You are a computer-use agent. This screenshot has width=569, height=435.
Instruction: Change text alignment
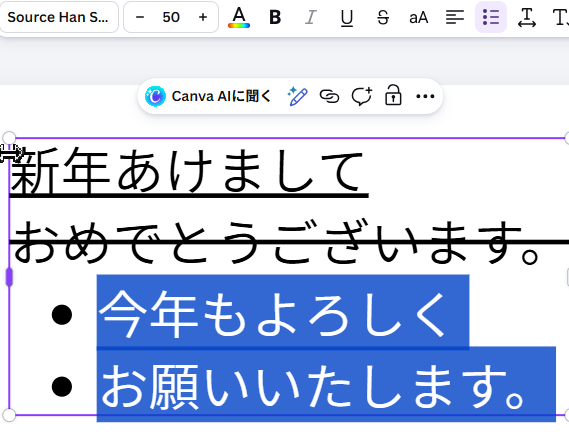pos(455,17)
